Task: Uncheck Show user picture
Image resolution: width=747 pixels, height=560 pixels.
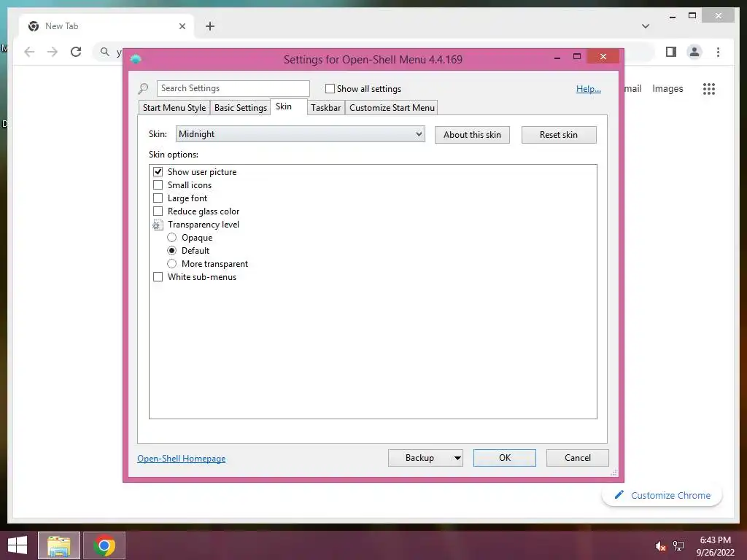Action: click(x=158, y=172)
